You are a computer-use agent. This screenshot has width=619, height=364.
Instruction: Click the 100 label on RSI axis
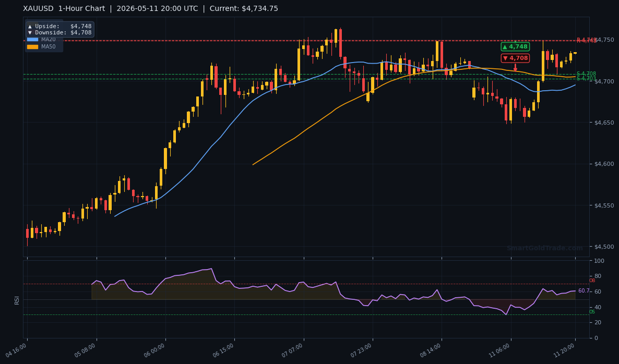599,261
